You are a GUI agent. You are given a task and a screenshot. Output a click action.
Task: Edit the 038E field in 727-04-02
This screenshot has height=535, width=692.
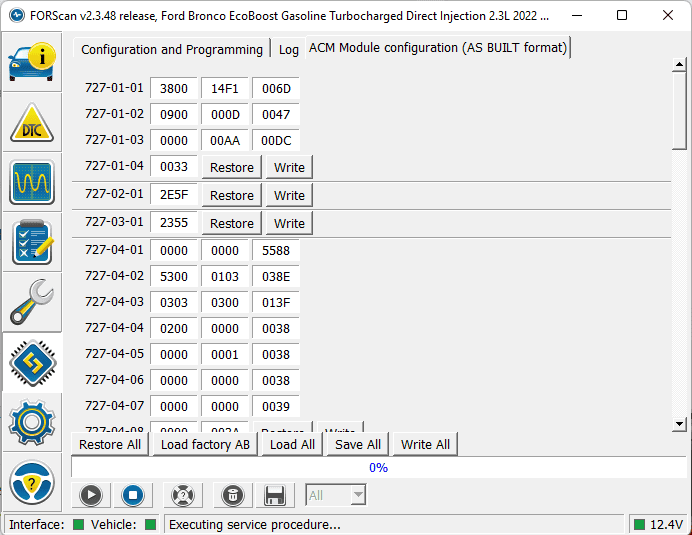tap(276, 276)
